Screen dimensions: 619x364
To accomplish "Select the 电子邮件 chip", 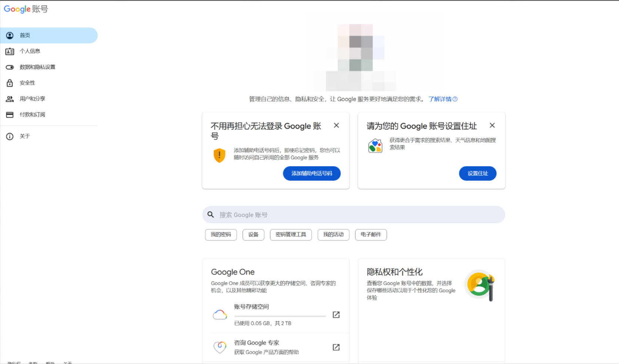I will (371, 235).
